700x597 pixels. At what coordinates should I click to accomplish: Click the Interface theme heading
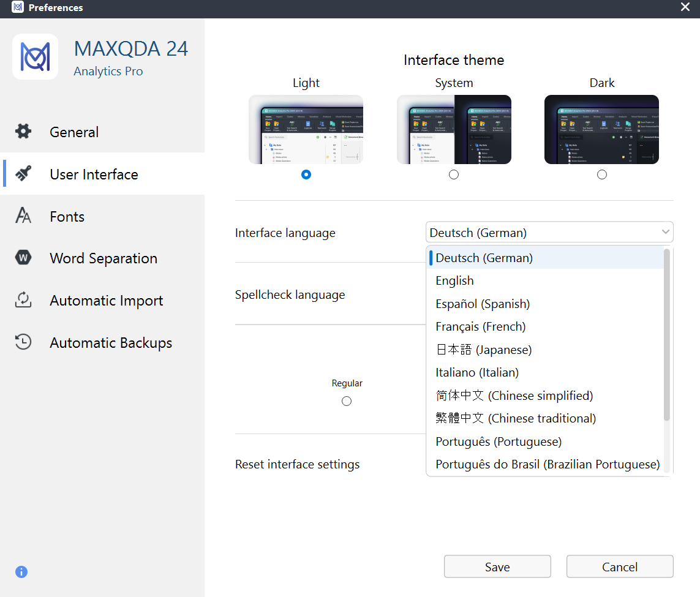click(454, 60)
